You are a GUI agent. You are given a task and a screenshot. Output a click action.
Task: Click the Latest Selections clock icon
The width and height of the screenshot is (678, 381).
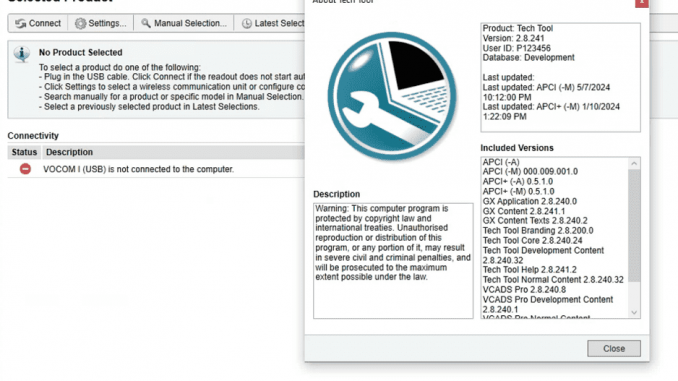pos(246,23)
